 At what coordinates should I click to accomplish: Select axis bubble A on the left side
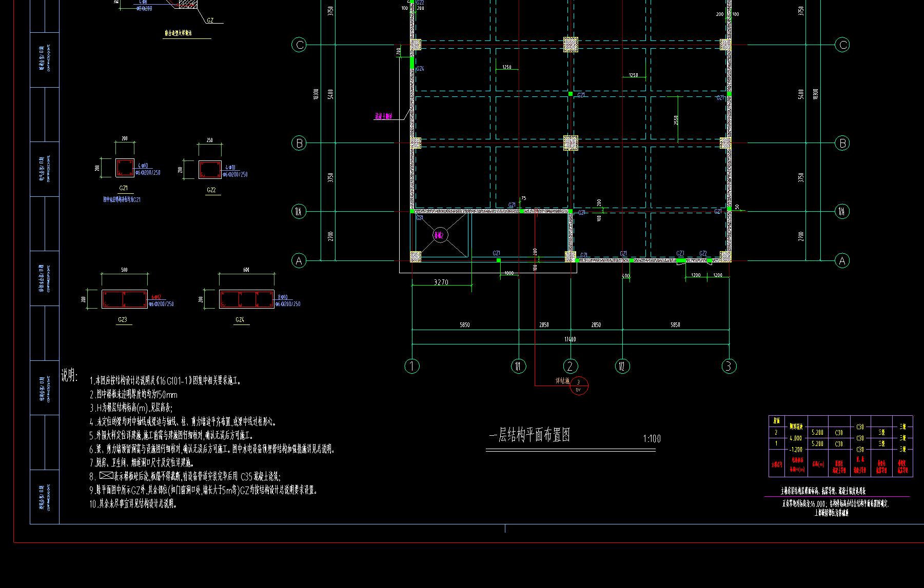click(x=299, y=261)
